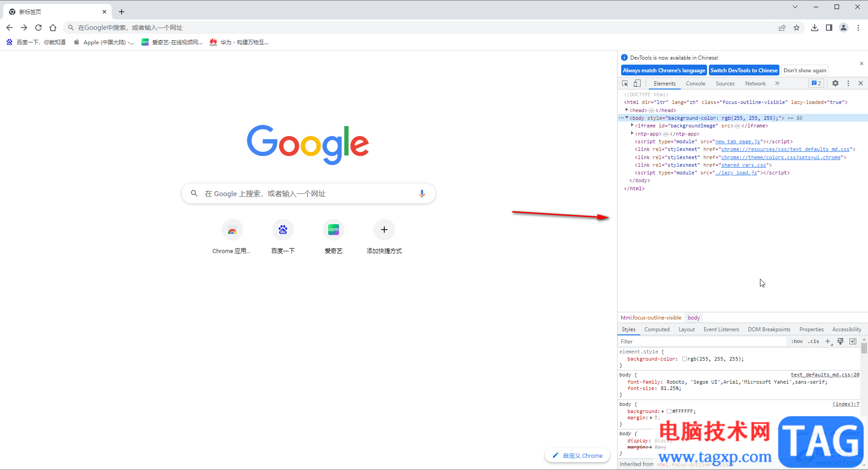Click Switch DevTools to Chinese button
This screenshot has height=470, width=868.
pyautogui.click(x=744, y=70)
